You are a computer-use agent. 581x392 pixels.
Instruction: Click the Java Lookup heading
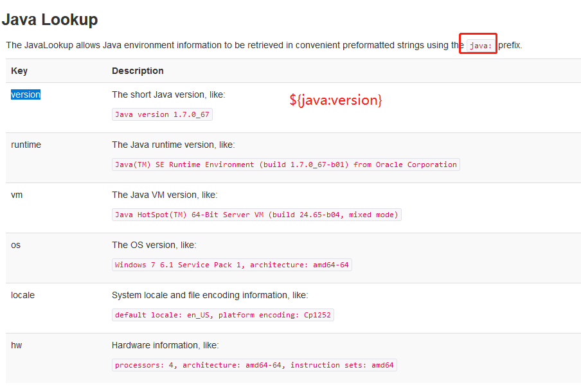click(50, 20)
